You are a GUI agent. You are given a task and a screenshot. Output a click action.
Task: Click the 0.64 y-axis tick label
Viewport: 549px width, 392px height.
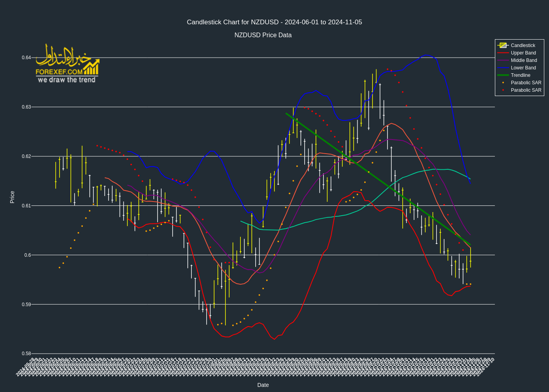(26, 58)
